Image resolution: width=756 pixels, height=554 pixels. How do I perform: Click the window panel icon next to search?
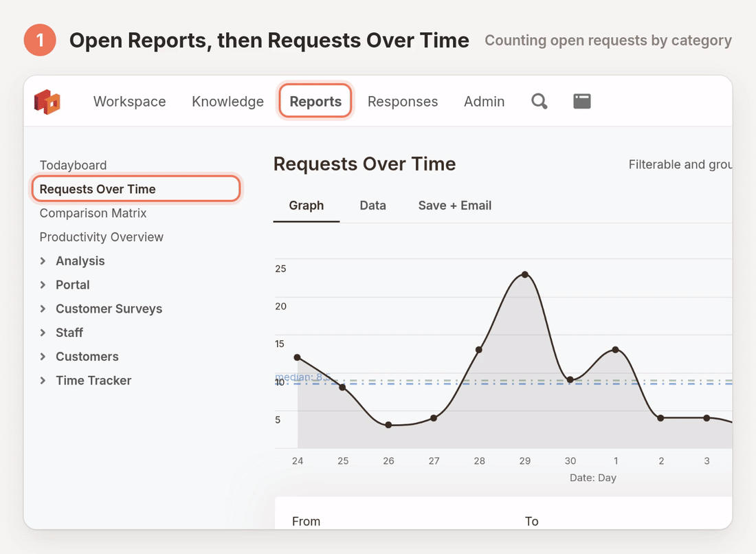click(582, 101)
